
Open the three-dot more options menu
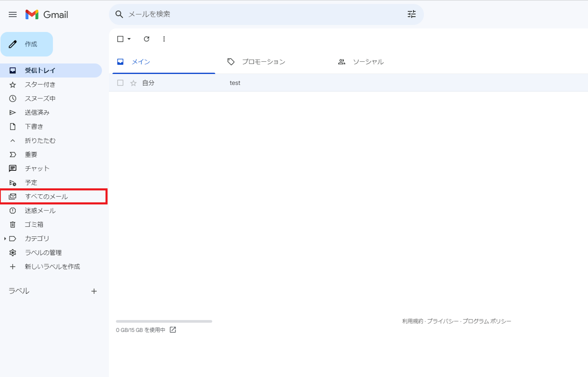(x=164, y=39)
